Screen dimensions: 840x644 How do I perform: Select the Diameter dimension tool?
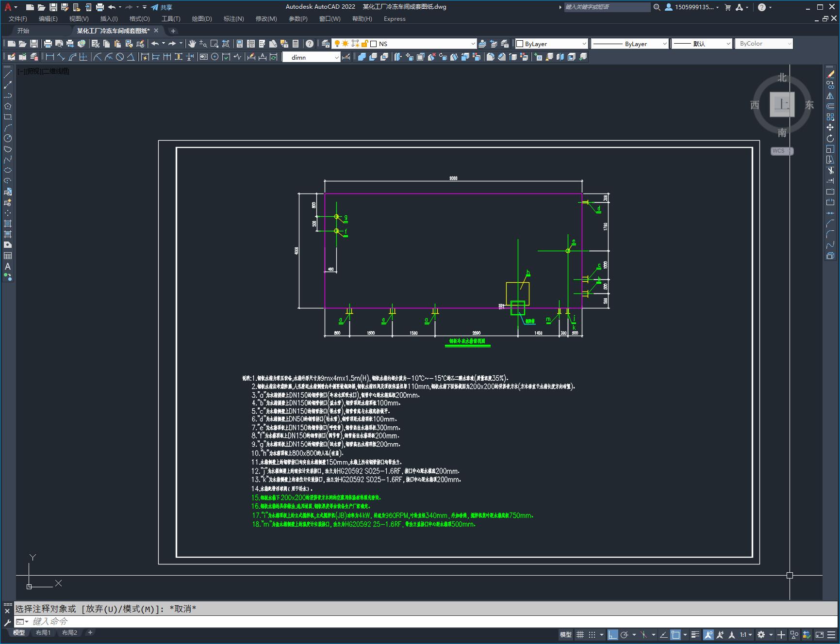tap(120, 57)
